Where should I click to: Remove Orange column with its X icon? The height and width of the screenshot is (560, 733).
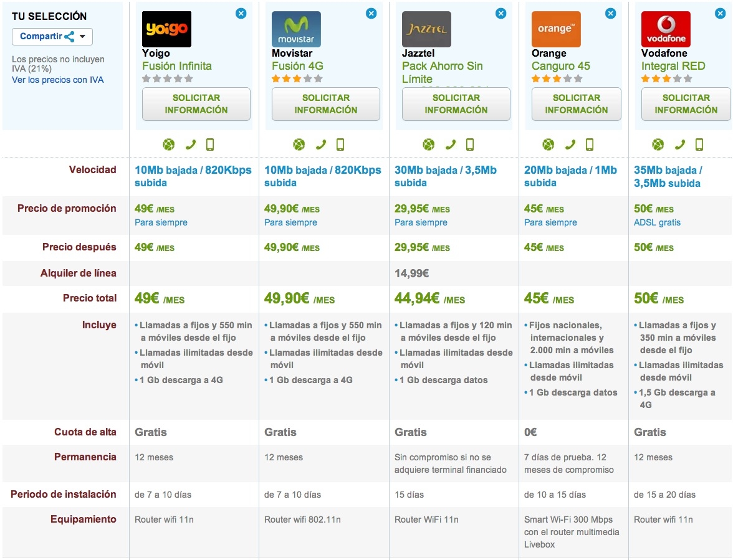[611, 14]
